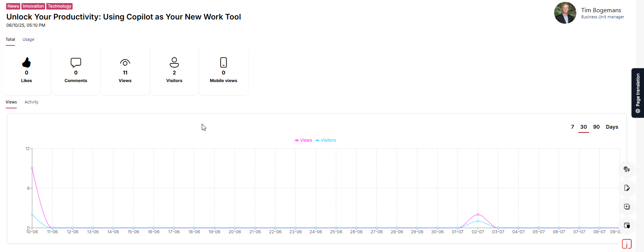This screenshot has width=644, height=252.
Task: Click the publish date 06/10/25, 05:10 PM
Action: [26, 26]
